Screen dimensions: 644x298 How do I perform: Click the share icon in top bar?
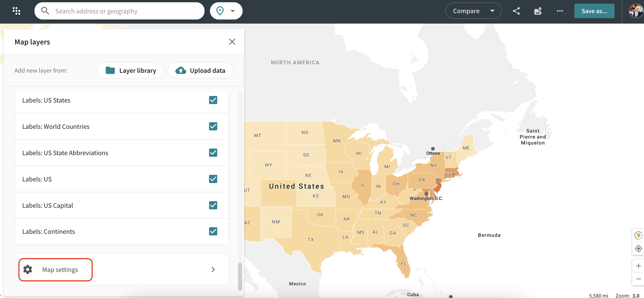point(516,11)
